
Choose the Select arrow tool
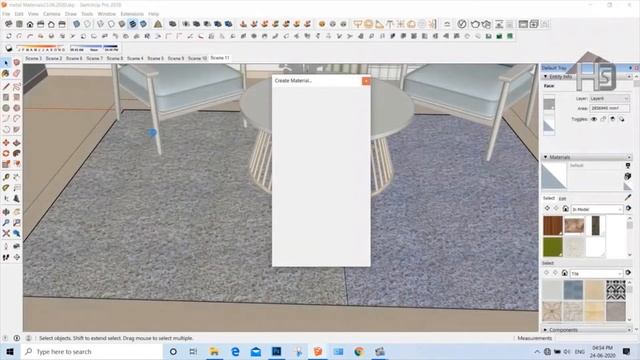pos(6,63)
